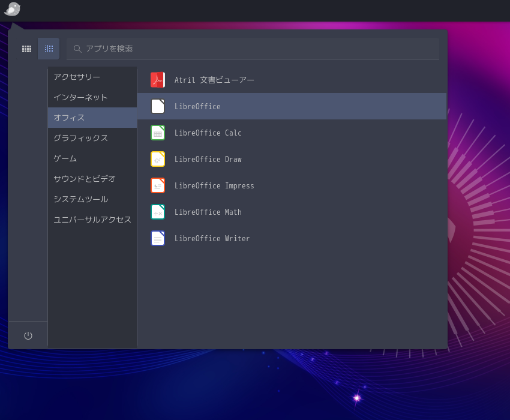The width and height of the screenshot is (510, 420).
Task: Click the teal LibreOffice Math icon
Action: 158,212
